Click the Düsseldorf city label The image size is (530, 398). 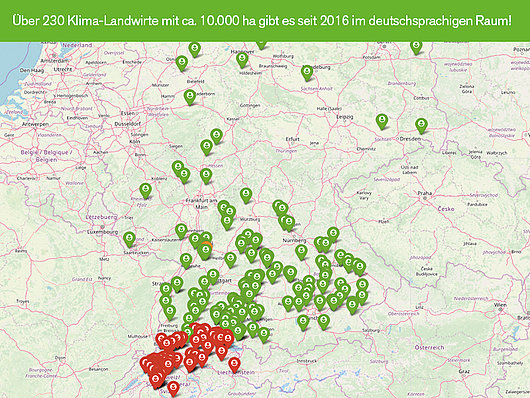pos(127,124)
